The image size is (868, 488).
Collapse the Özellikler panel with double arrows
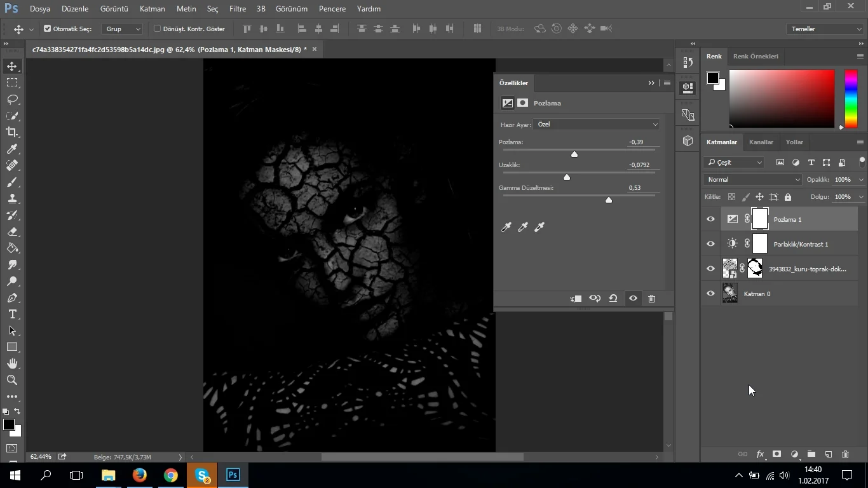click(651, 83)
